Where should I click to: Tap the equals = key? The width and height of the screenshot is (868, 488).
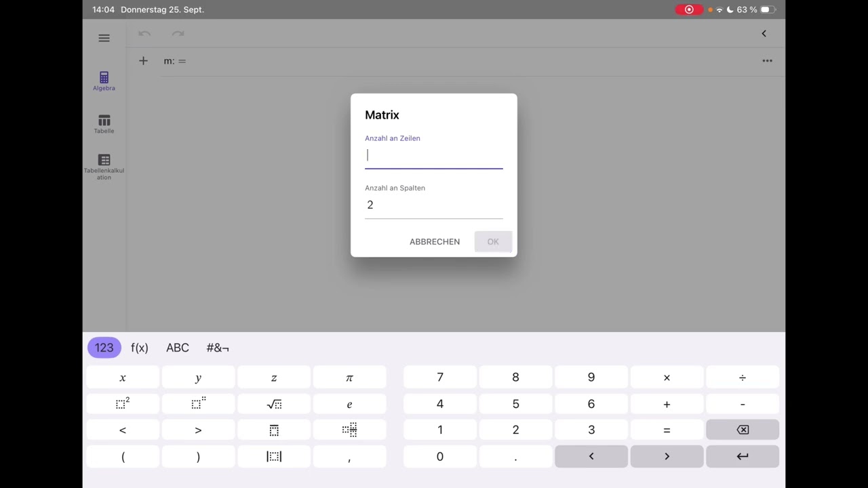pos(667,430)
